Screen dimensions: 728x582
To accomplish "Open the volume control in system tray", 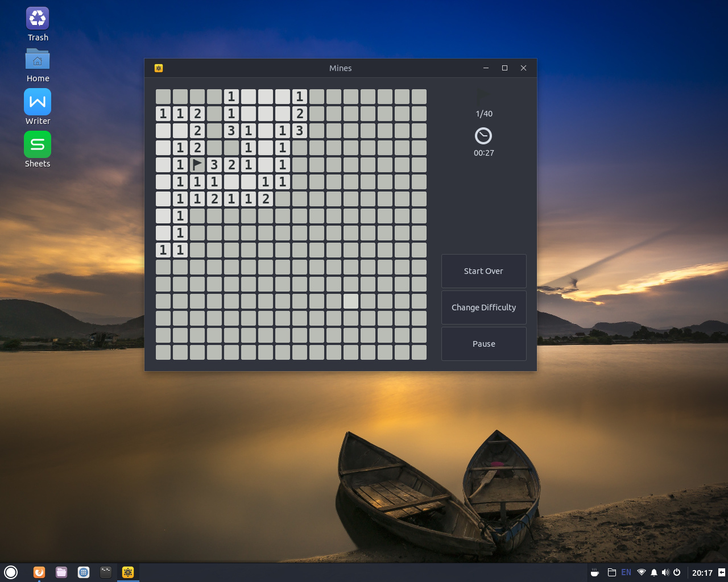I will (x=665, y=572).
